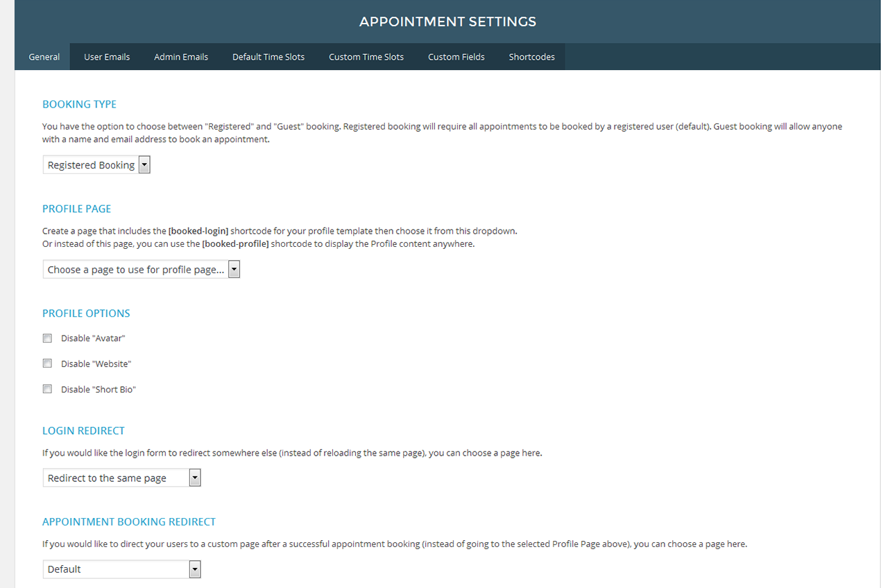Click the [booked-login] shortcode text
This screenshot has width=881, height=588.
pyautogui.click(x=198, y=231)
